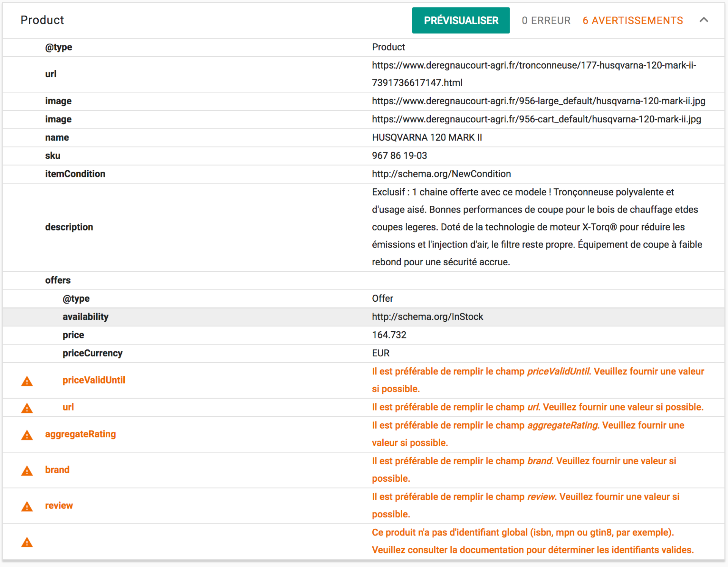This screenshot has width=728, height=567.
Task: Click the Product section header title
Action: (x=42, y=20)
